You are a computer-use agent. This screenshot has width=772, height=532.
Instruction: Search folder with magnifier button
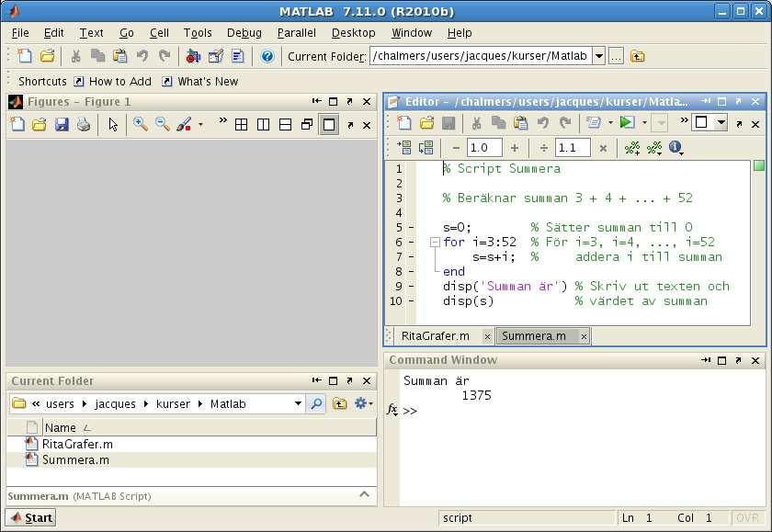316,403
